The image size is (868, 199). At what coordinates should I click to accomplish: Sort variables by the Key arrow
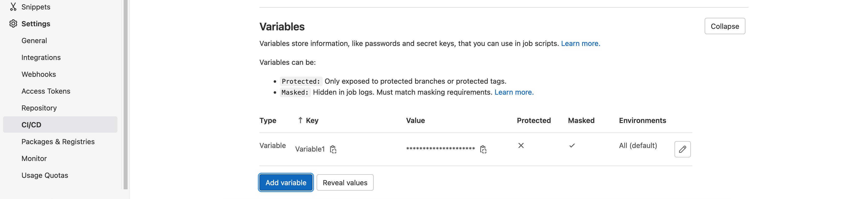300,120
